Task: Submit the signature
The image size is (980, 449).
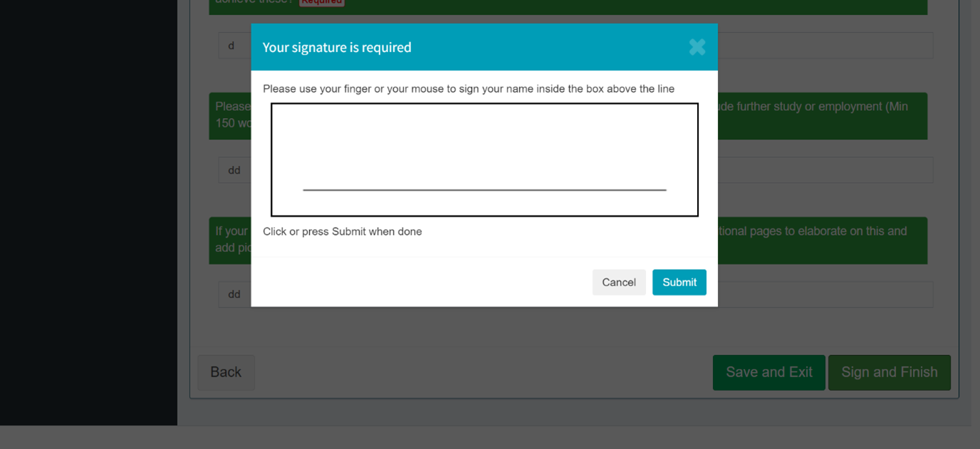Action: click(x=679, y=282)
